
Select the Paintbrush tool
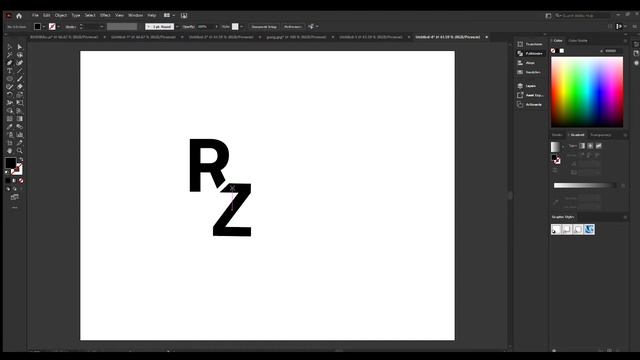20,79
